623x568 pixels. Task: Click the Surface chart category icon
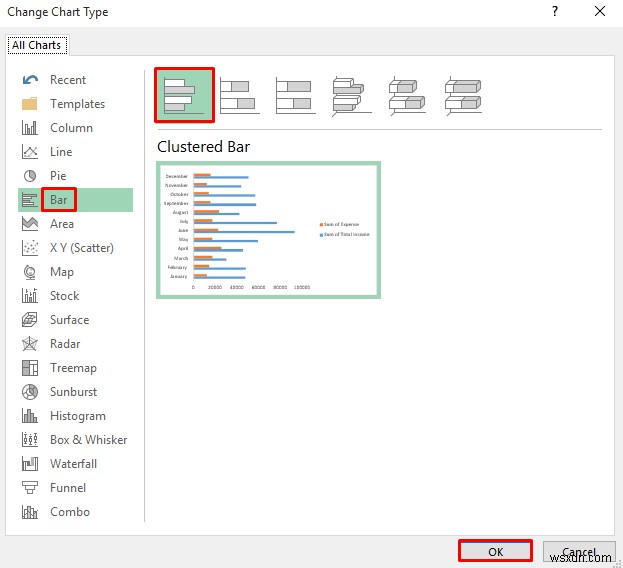click(x=30, y=320)
